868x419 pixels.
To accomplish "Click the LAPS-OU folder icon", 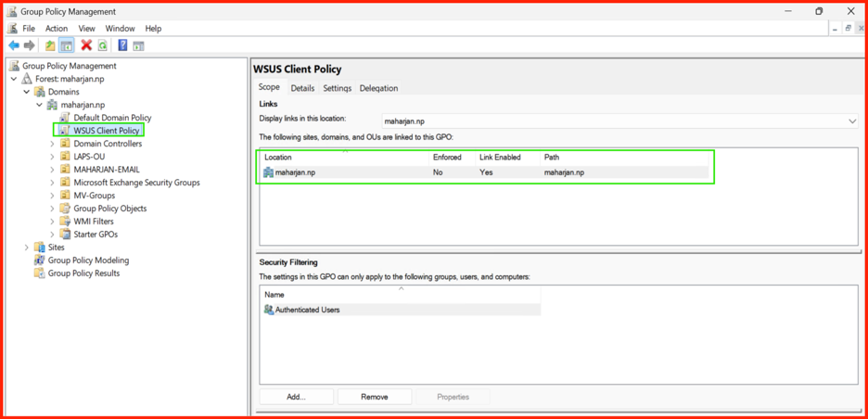I will pyautogui.click(x=66, y=156).
